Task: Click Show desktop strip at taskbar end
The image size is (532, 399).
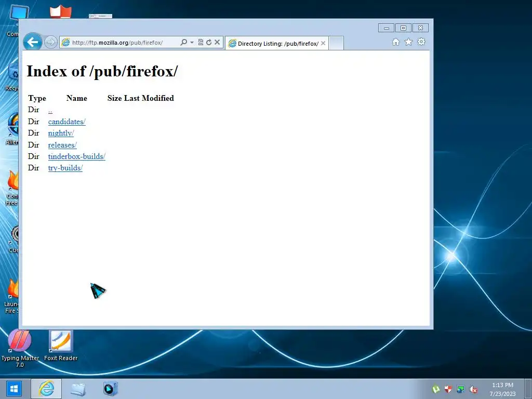Action: [x=528, y=389]
